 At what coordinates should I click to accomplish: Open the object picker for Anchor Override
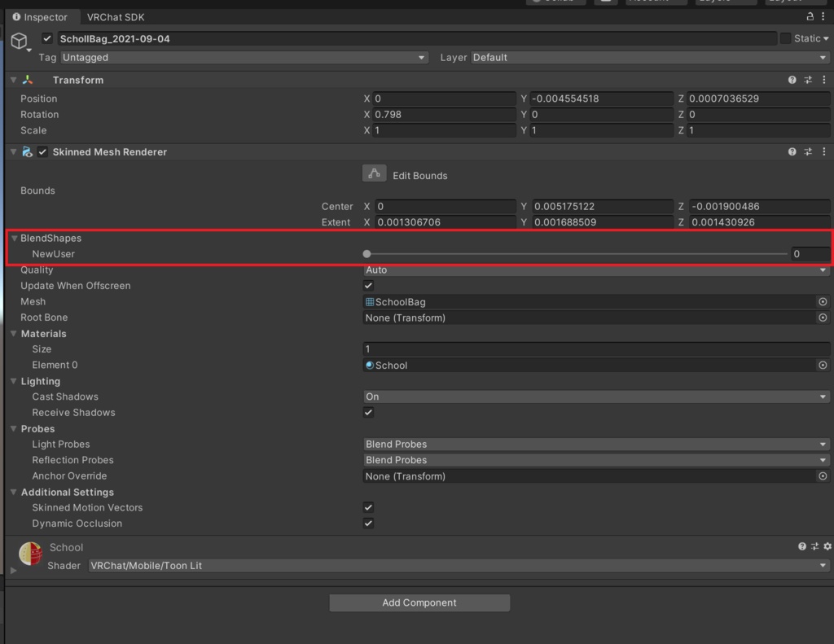click(823, 476)
